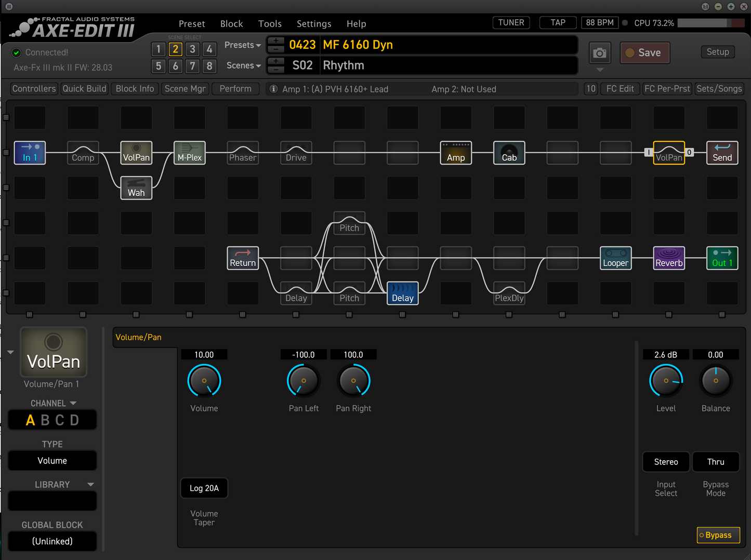Image resolution: width=751 pixels, height=560 pixels.
Task: Switch Input Select to Stereo
Action: click(x=666, y=461)
